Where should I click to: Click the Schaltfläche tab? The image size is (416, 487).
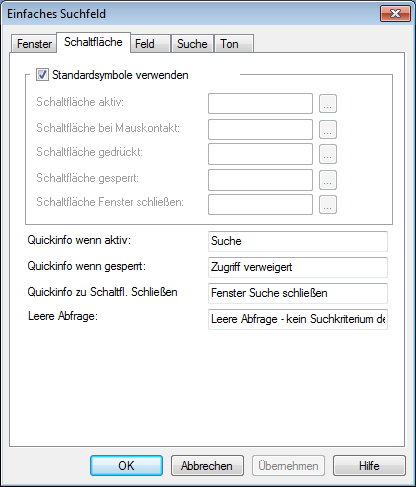pyautogui.click(x=93, y=42)
